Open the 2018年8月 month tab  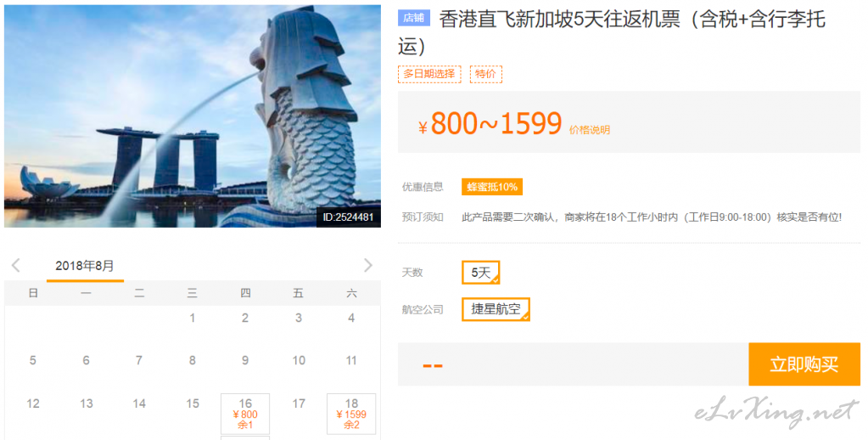(85, 266)
